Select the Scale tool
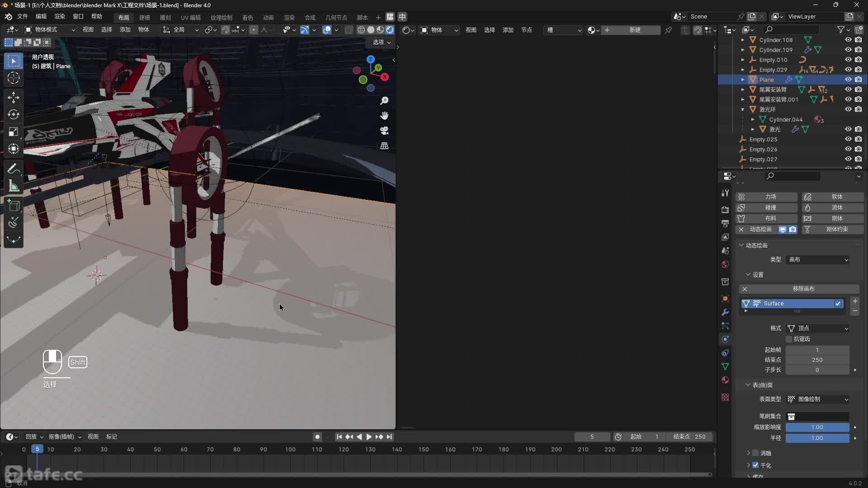This screenshot has height=488, width=868. point(14,131)
